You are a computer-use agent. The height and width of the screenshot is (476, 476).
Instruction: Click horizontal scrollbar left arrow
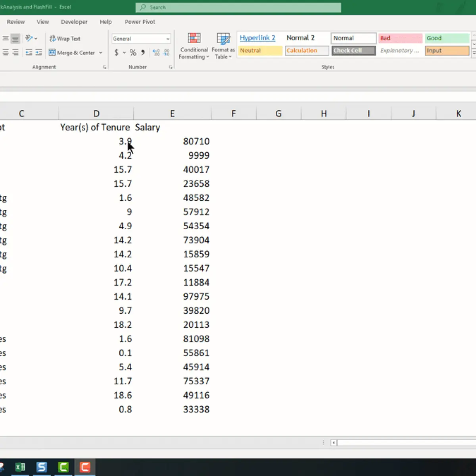[x=334, y=443]
